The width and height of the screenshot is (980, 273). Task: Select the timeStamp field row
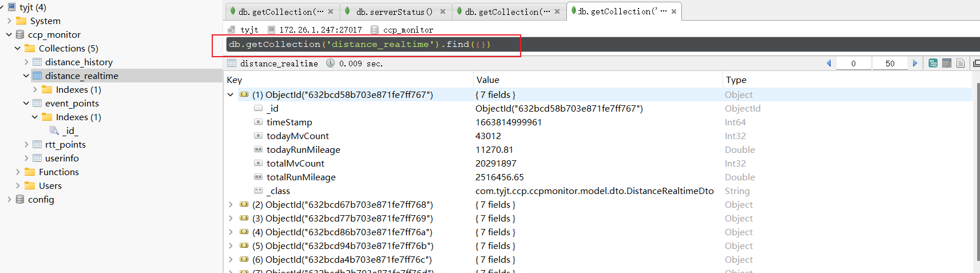coord(598,122)
